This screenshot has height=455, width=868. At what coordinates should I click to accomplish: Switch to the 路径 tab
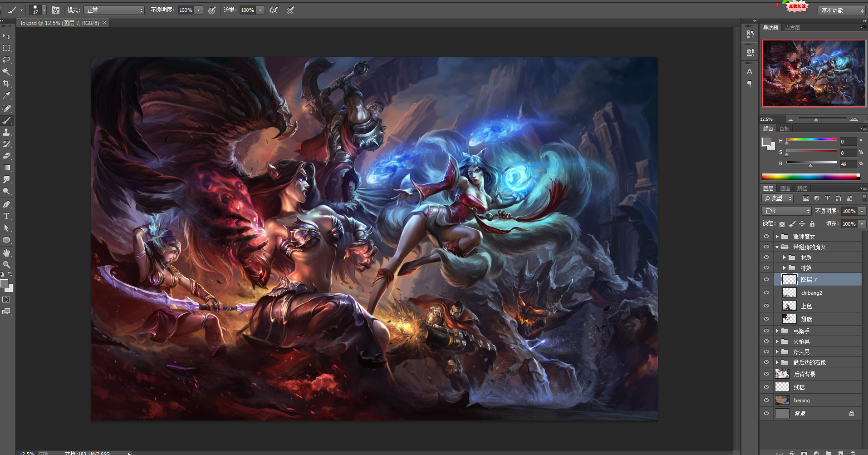pyautogui.click(x=802, y=188)
